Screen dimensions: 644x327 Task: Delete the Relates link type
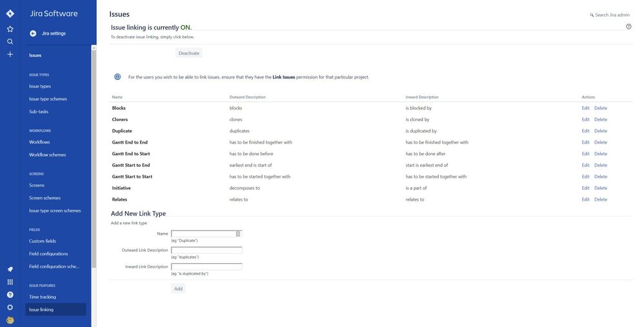click(x=600, y=200)
